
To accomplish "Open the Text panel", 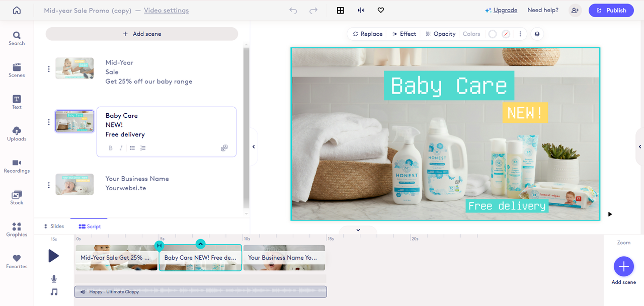I will [x=17, y=102].
